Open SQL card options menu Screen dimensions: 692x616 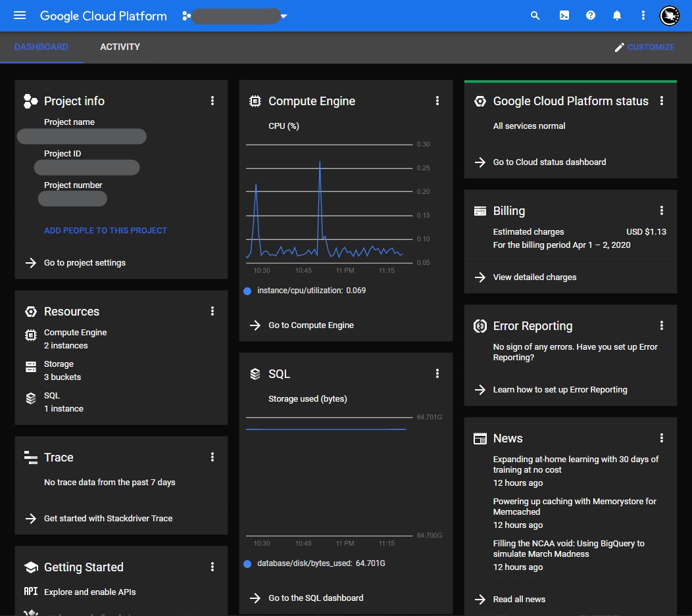pos(437,374)
